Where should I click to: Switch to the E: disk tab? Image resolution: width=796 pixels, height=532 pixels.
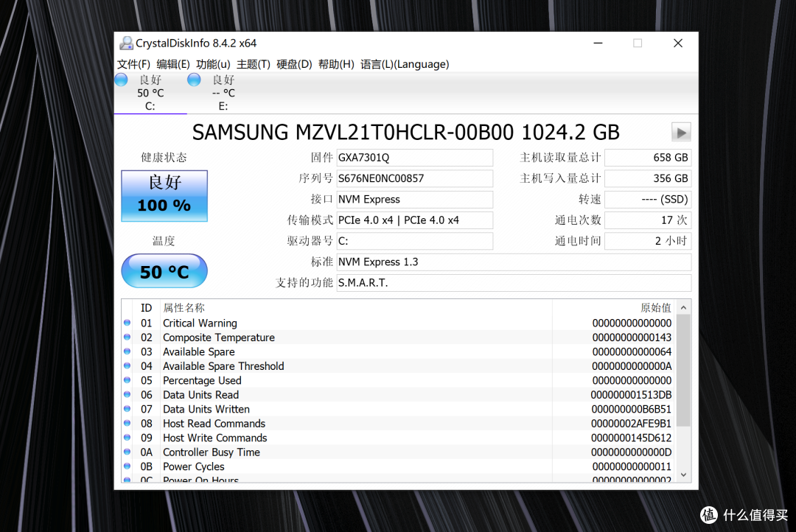[x=223, y=94]
